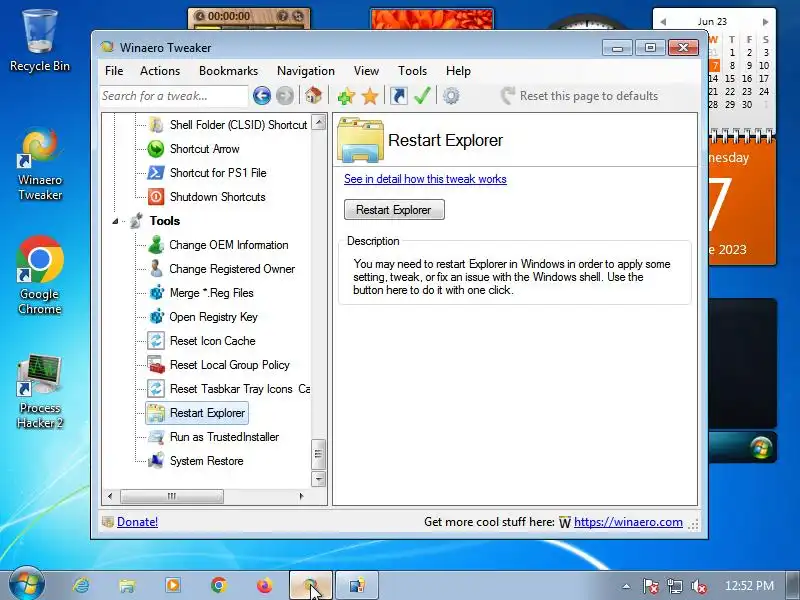The height and width of the screenshot is (600, 800).
Task: Click the Reset Icon Cache icon
Action: 156,341
